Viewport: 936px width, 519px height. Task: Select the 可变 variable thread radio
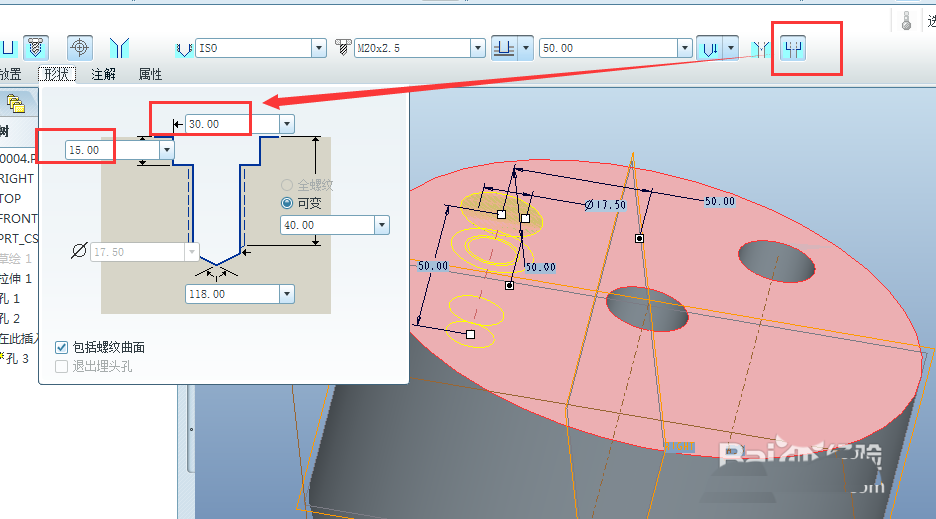(x=287, y=203)
